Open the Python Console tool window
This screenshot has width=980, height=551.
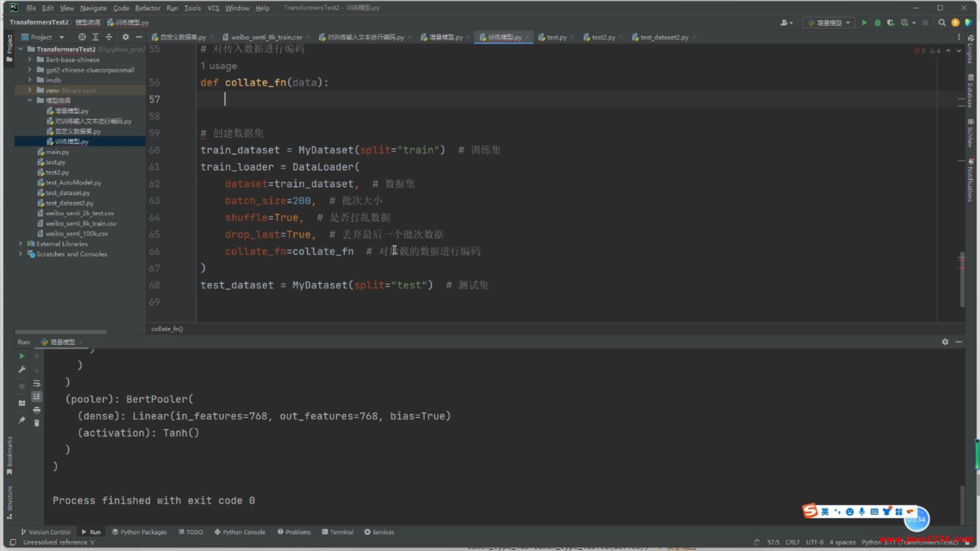coord(240,532)
